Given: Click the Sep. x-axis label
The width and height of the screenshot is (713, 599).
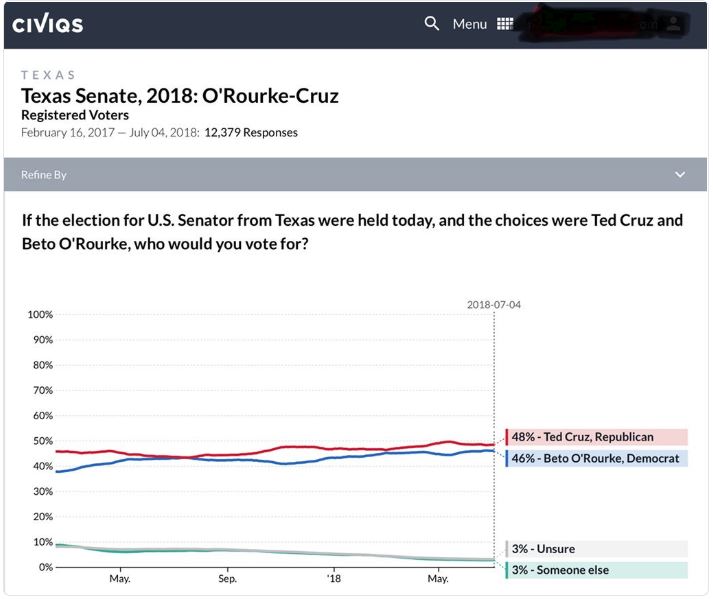Looking at the screenshot, I should pyautogui.click(x=227, y=579).
